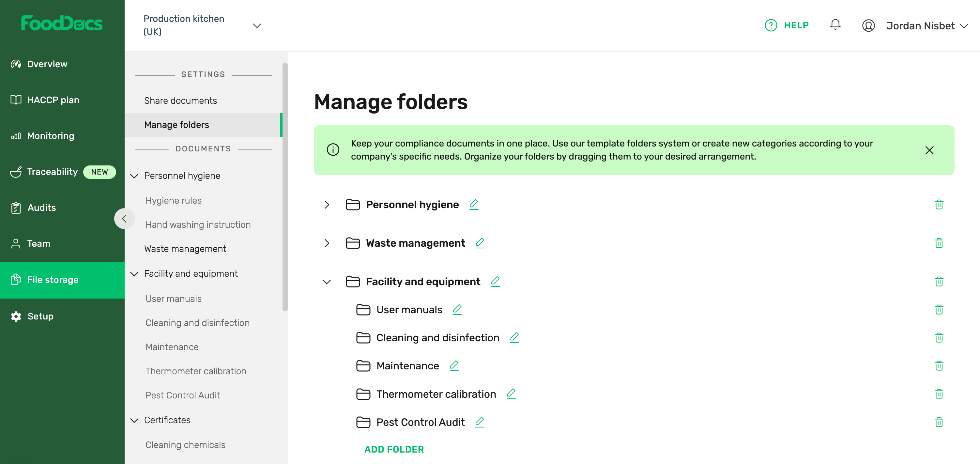The width and height of the screenshot is (980, 464).
Task: Click the ADD FOLDER button
Action: pos(394,449)
